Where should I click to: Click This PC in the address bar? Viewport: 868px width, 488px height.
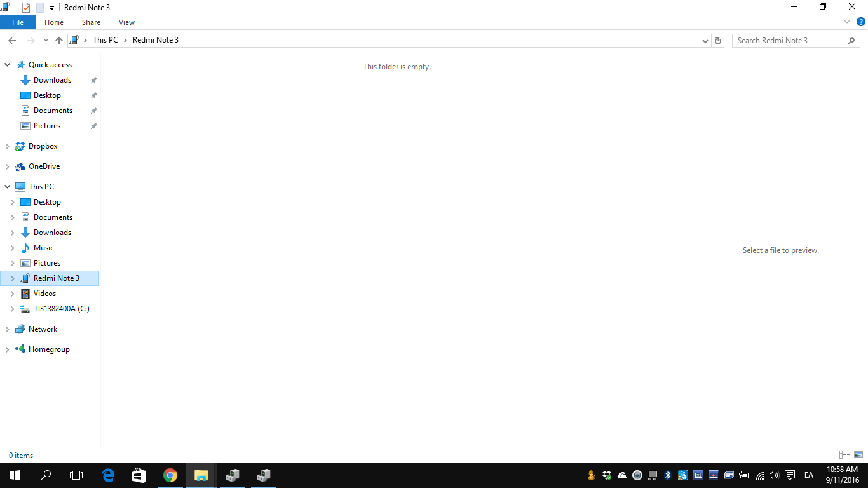coord(105,40)
